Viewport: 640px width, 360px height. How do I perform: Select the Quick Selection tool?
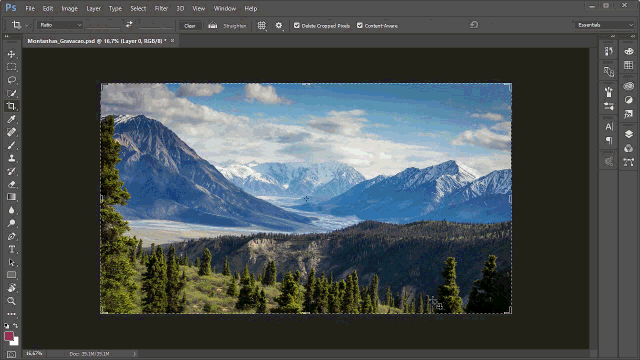(11, 93)
